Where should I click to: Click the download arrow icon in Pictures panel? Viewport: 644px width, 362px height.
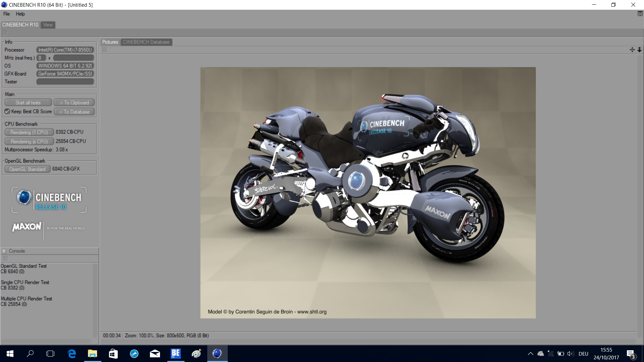click(639, 50)
